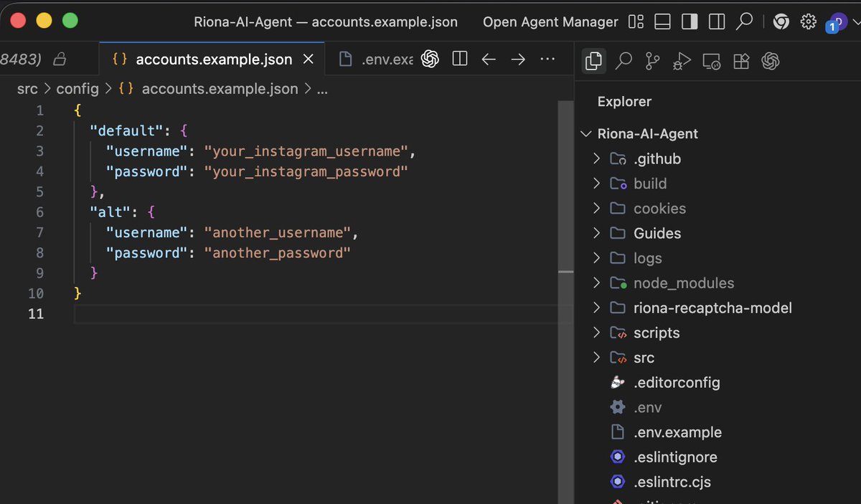Split the editor to the right

pyautogui.click(x=460, y=59)
